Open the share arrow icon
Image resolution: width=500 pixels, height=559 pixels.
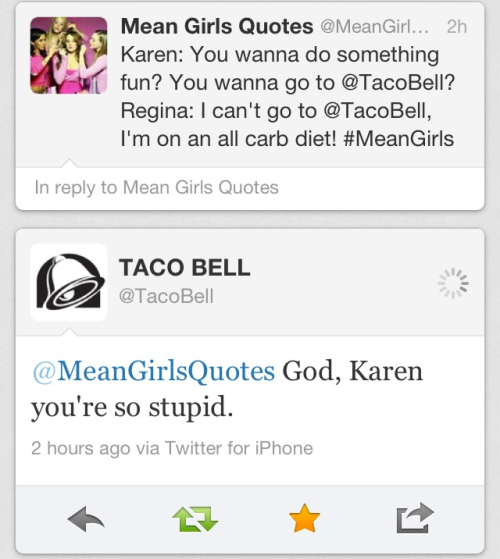point(415,518)
